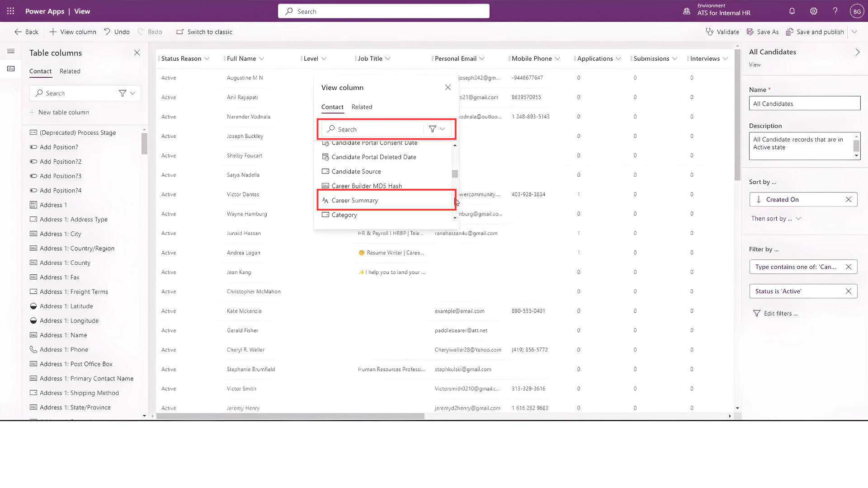Open Level column header menu

pyautogui.click(x=324, y=59)
